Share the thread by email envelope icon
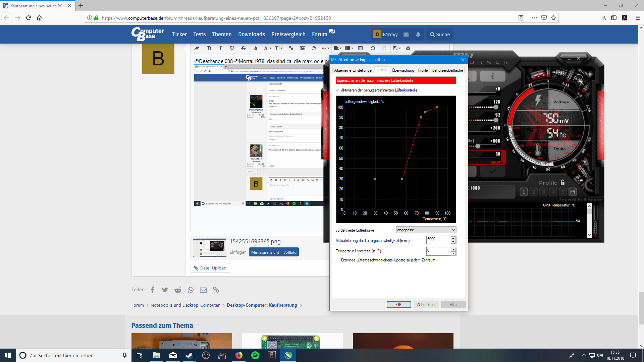 tap(203, 290)
